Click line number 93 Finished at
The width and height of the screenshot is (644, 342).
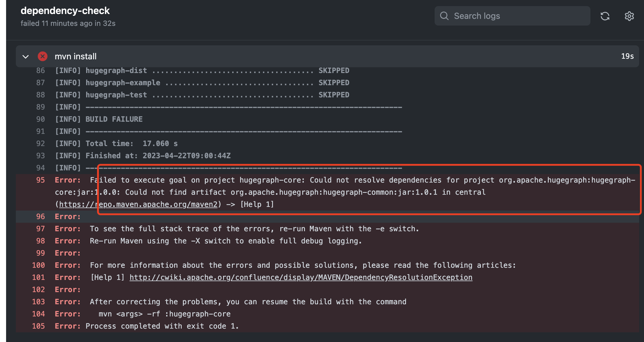(x=40, y=156)
